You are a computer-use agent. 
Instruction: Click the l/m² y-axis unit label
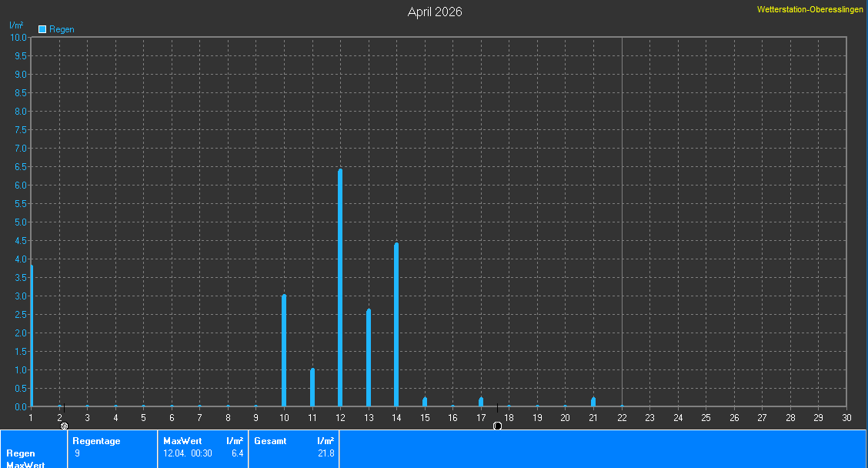pyautogui.click(x=16, y=25)
